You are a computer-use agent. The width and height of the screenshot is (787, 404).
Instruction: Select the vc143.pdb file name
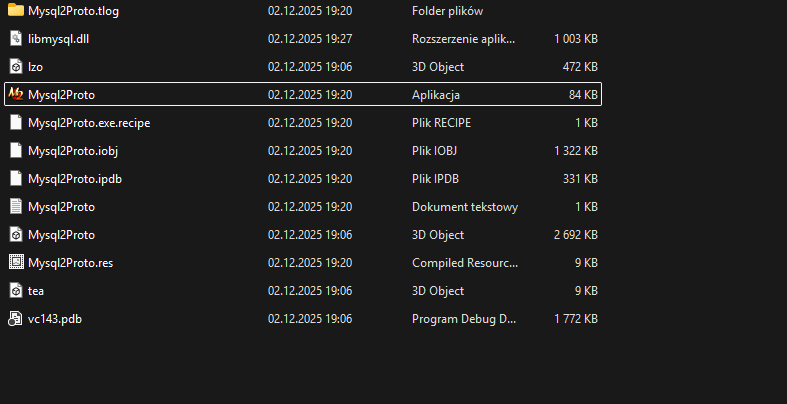tap(54, 318)
